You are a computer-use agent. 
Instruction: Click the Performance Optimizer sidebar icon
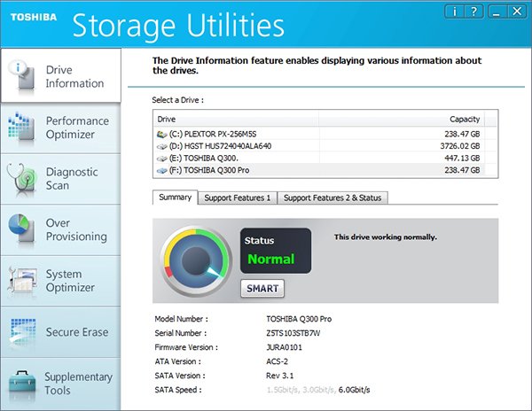21,127
